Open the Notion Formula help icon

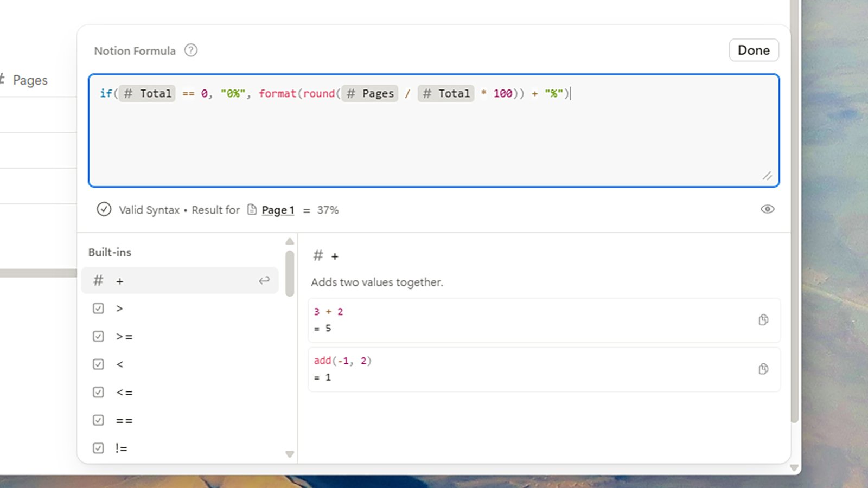(x=191, y=50)
